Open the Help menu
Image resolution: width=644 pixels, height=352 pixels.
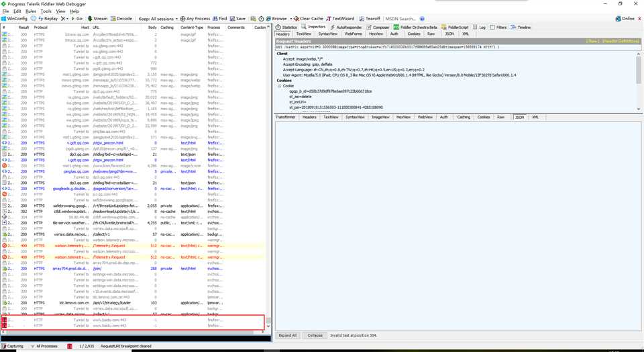click(74, 11)
